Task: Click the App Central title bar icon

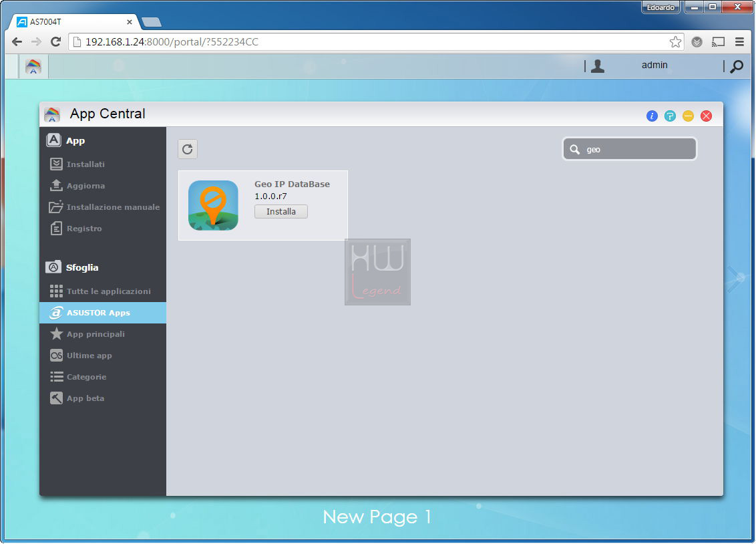Action: 52,114
